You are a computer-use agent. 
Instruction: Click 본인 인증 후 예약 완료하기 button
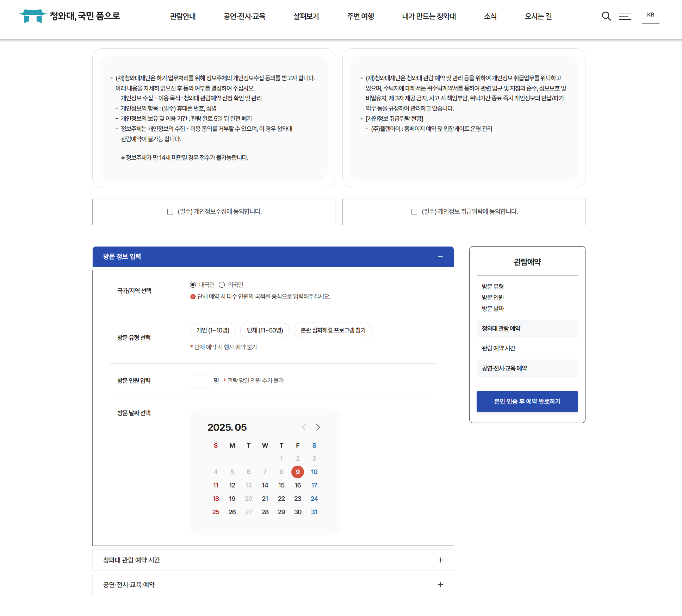(527, 402)
